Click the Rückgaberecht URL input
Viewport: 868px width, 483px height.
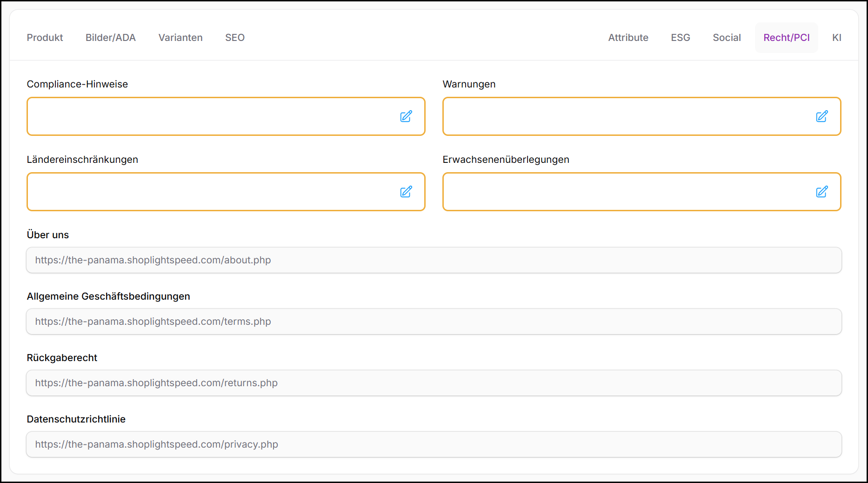tap(434, 383)
